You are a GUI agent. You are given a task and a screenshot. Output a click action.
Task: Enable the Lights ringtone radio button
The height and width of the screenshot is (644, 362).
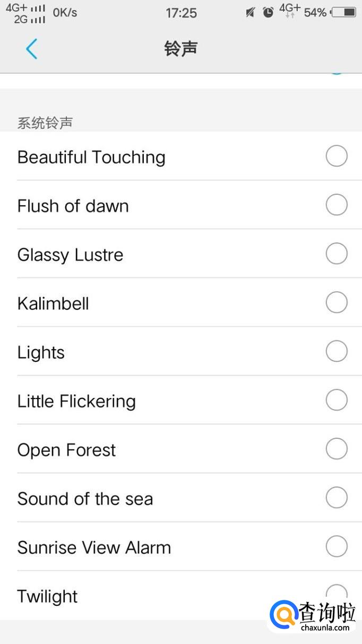click(337, 351)
